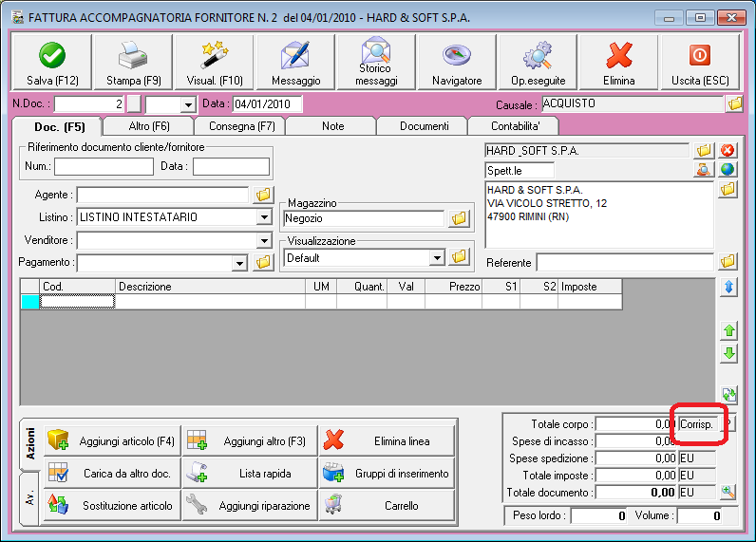Viewport: 756px width, 542px height.
Task: Launch the Navigatore compass tool
Action: point(457,63)
